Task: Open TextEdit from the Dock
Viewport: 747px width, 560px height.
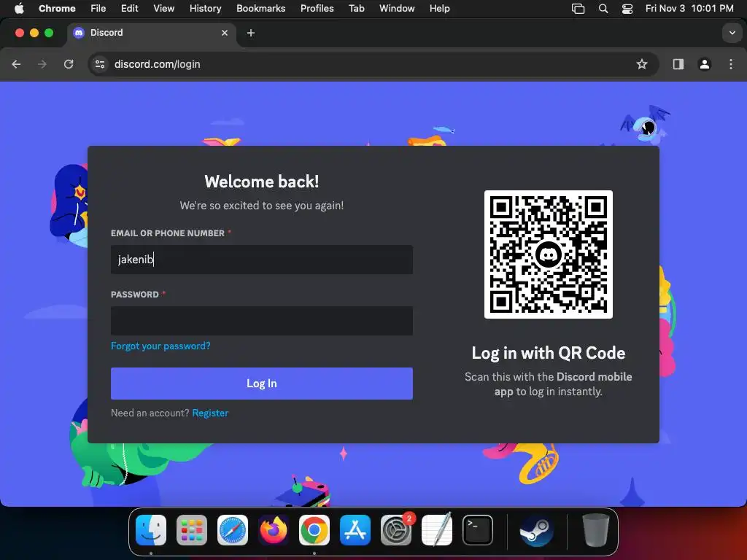Action: 437,530
